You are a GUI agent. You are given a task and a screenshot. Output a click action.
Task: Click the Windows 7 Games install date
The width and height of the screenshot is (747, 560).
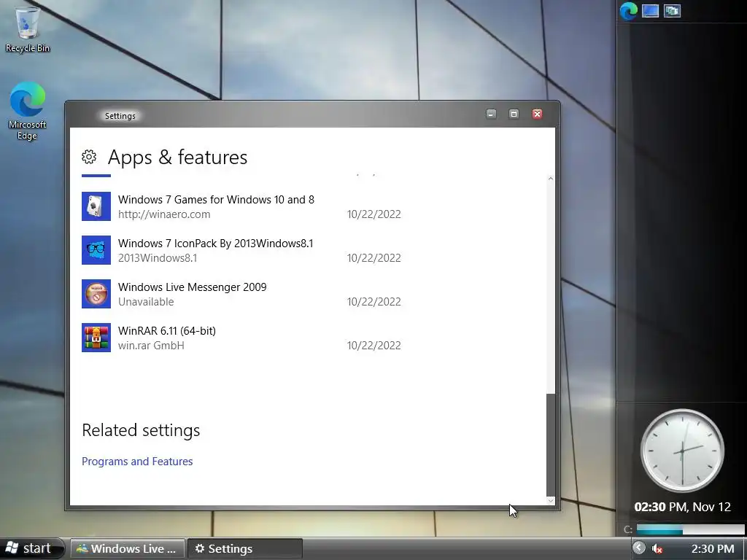tap(374, 214)
